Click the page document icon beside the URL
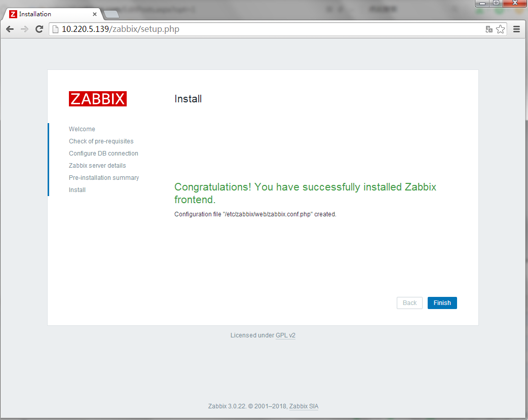Image resolution: width=528 pixels, height=420 pixels. (x=56, y=29)
